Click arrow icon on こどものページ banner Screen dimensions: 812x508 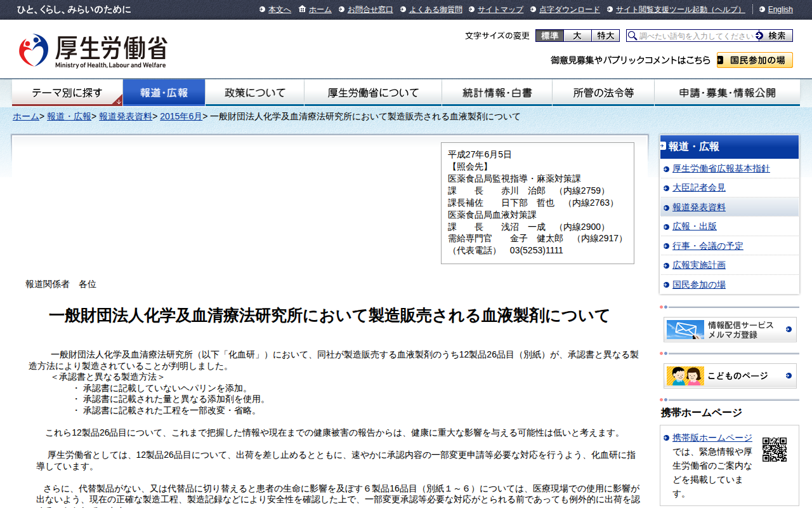789,376
